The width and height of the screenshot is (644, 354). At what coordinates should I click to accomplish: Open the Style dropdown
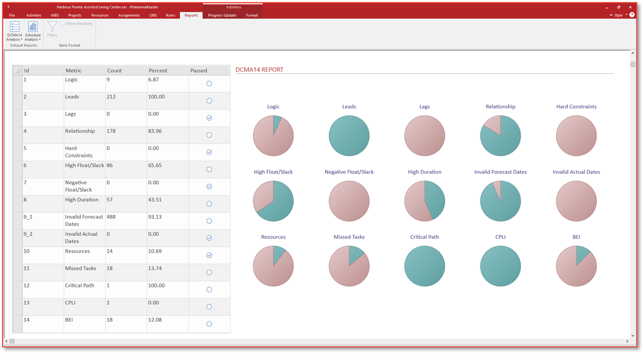[x=620, y=15]
